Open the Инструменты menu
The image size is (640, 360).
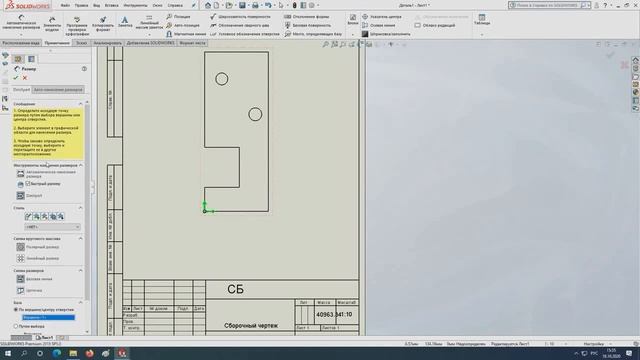135,6
